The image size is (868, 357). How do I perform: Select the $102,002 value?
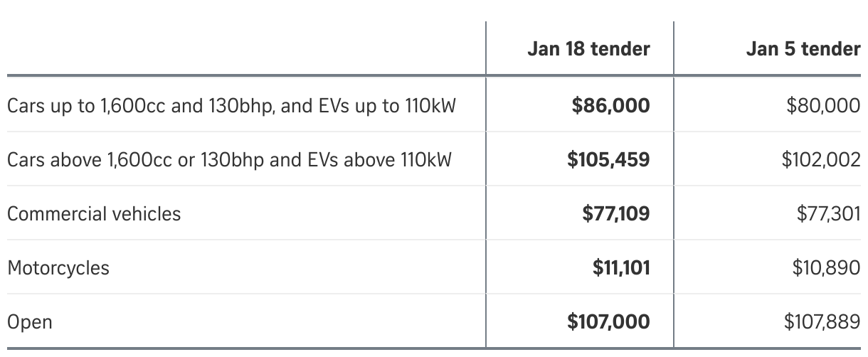(821, 159)
